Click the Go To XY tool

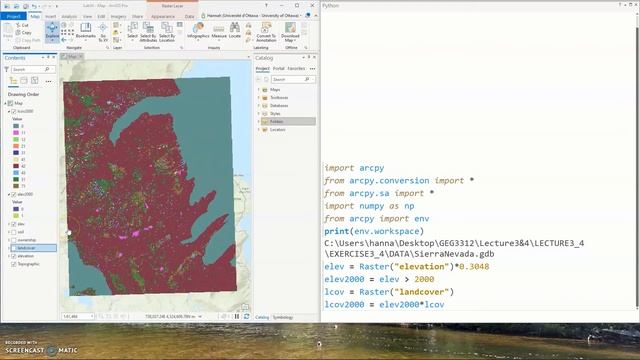[103, 32]
